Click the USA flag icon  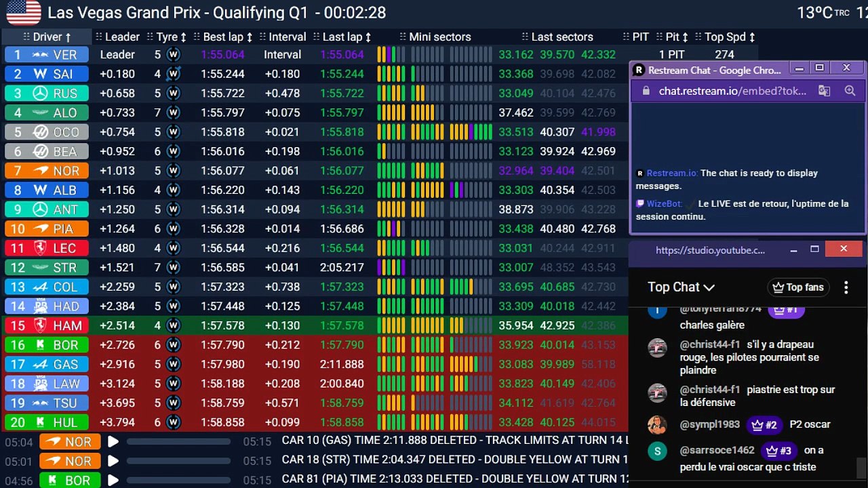coord(24,12)
